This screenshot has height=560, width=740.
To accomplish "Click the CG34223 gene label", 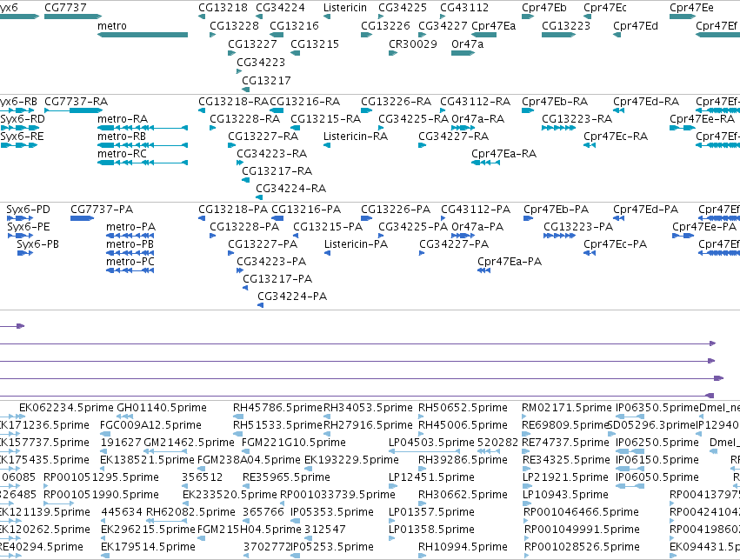I will [x=261, y=63].
